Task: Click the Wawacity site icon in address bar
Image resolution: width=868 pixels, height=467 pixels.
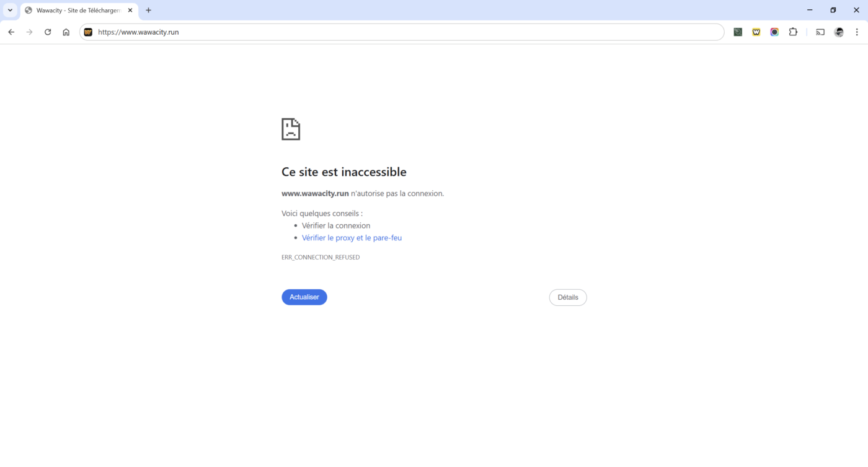Action: tap(88, 32)
